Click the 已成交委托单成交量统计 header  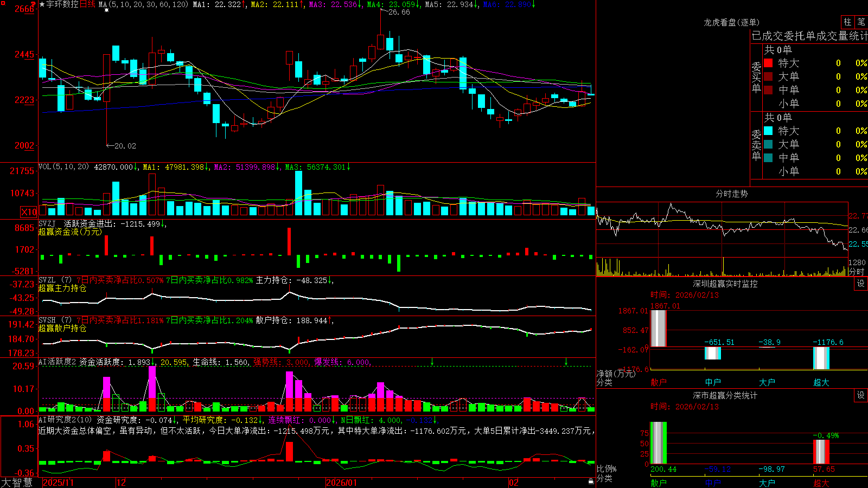coord(809,36)
